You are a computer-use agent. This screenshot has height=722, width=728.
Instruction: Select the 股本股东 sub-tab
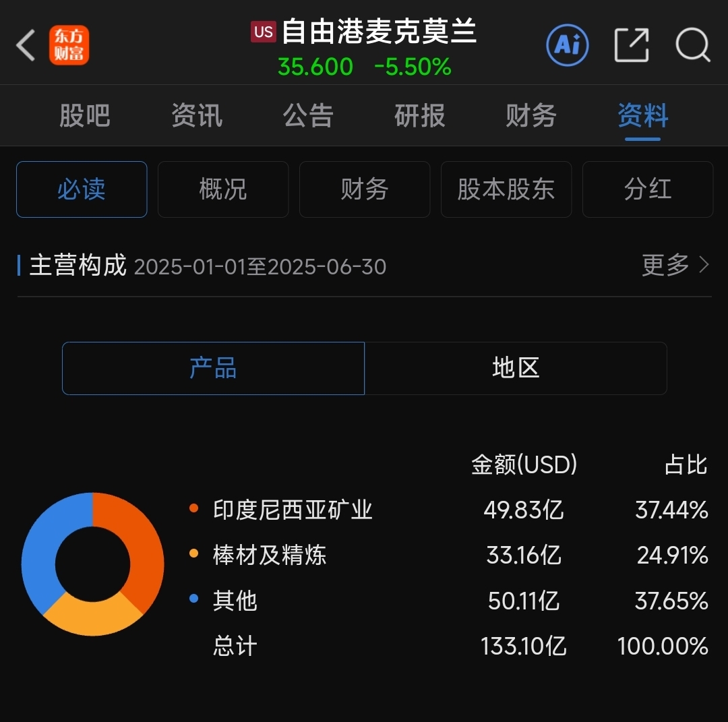point(506,189)
